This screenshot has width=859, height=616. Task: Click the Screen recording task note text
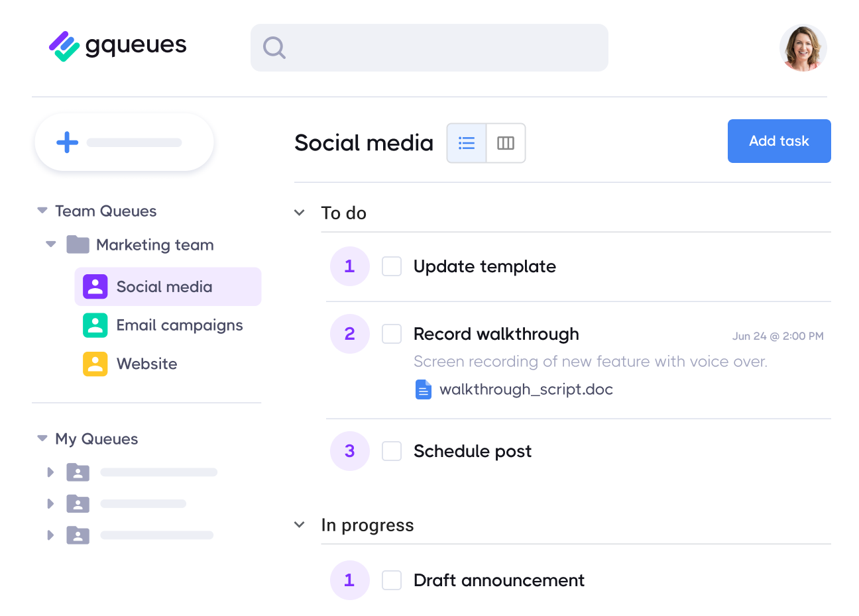pos(591,362)
